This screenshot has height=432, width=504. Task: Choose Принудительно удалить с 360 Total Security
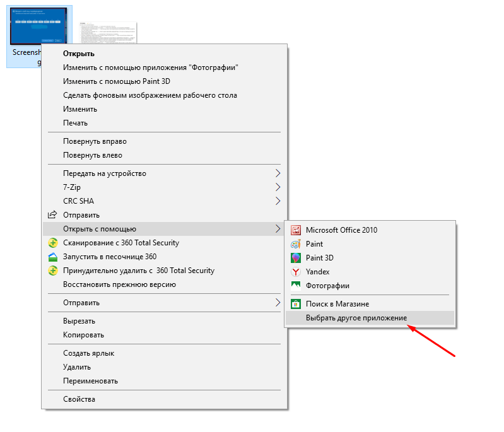tap(164, 271)
